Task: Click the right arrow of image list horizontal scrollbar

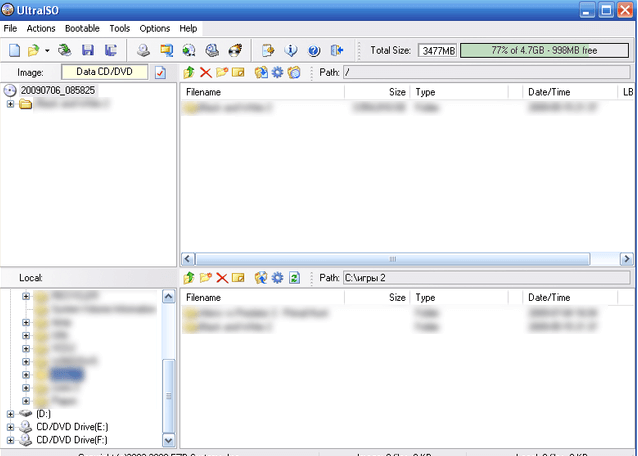Action: [627, 259]
